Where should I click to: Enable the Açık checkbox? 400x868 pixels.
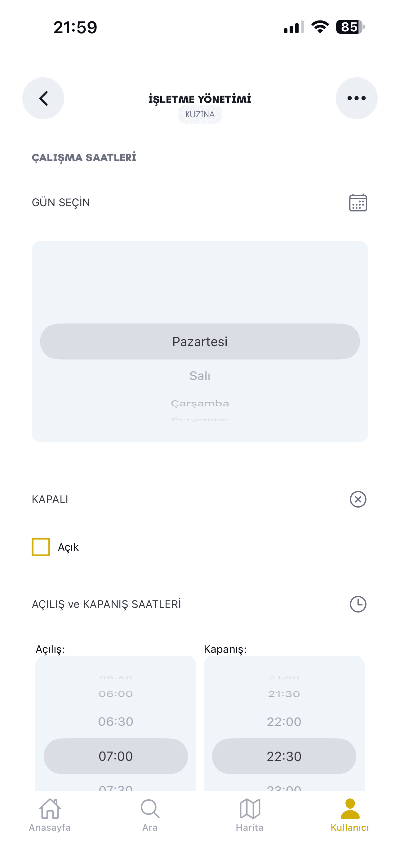(40, 547)
